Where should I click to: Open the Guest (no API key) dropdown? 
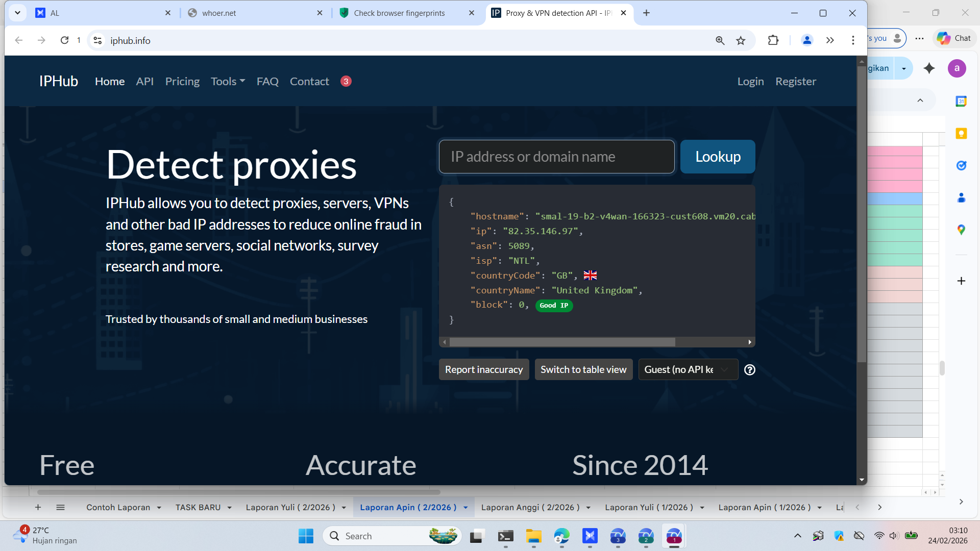[688, 370]
